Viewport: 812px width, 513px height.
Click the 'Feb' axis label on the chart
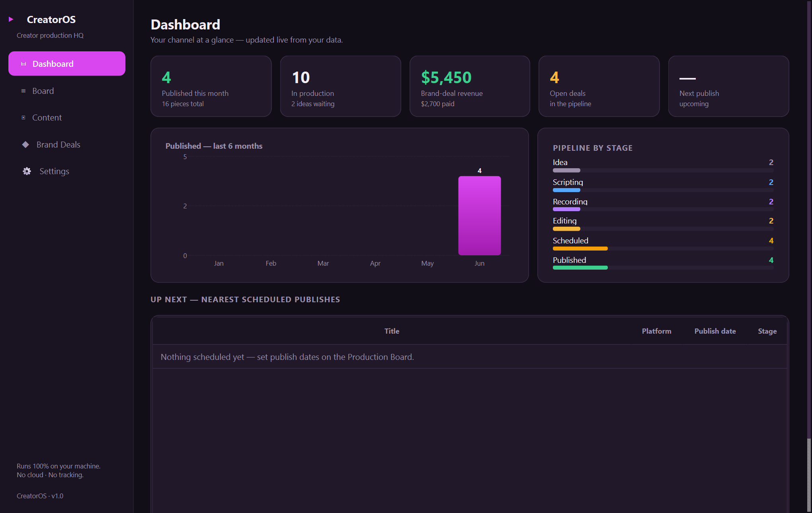tap(271, 263)
